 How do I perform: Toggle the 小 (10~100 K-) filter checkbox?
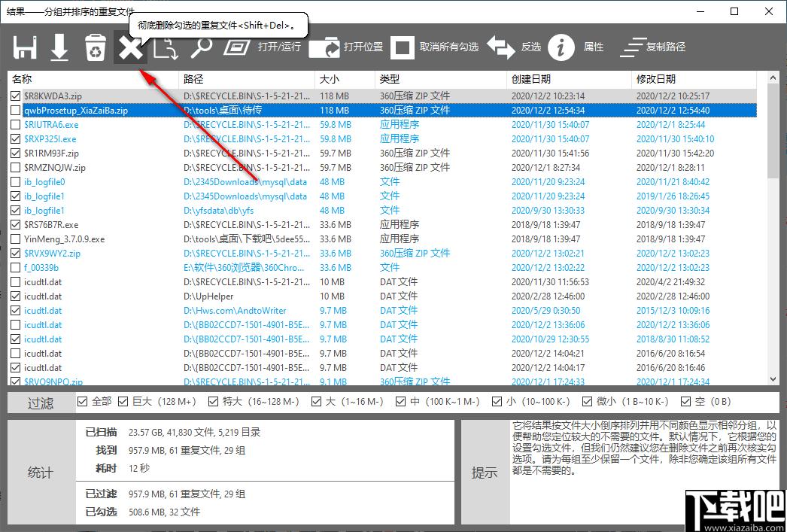coord(497,402)
